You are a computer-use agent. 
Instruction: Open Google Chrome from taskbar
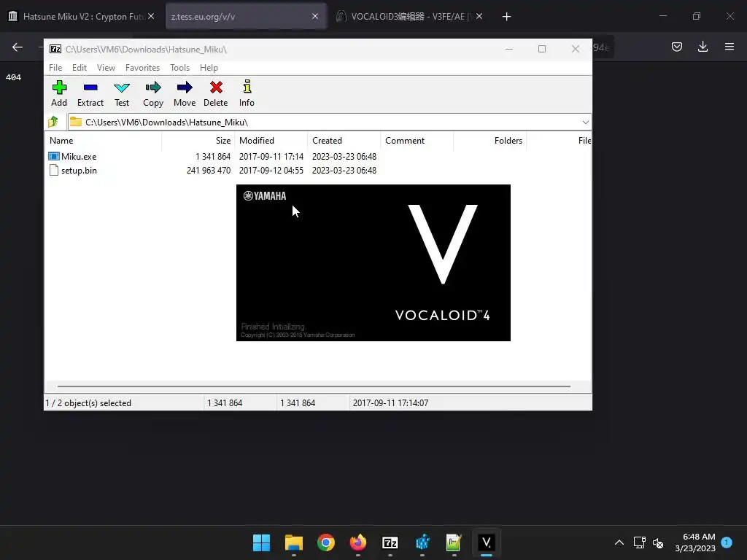point(326,542)
